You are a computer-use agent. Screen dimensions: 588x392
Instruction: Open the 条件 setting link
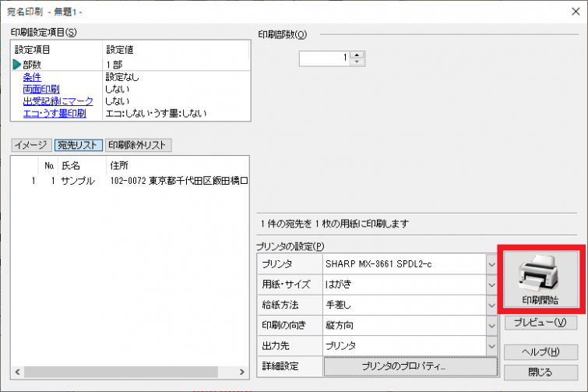(32, 77)
